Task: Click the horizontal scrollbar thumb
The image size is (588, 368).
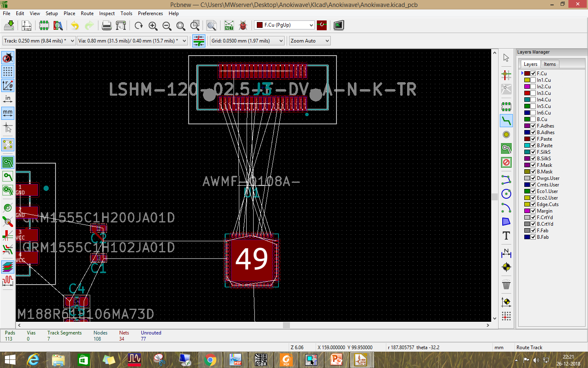Action: (286, 325)
